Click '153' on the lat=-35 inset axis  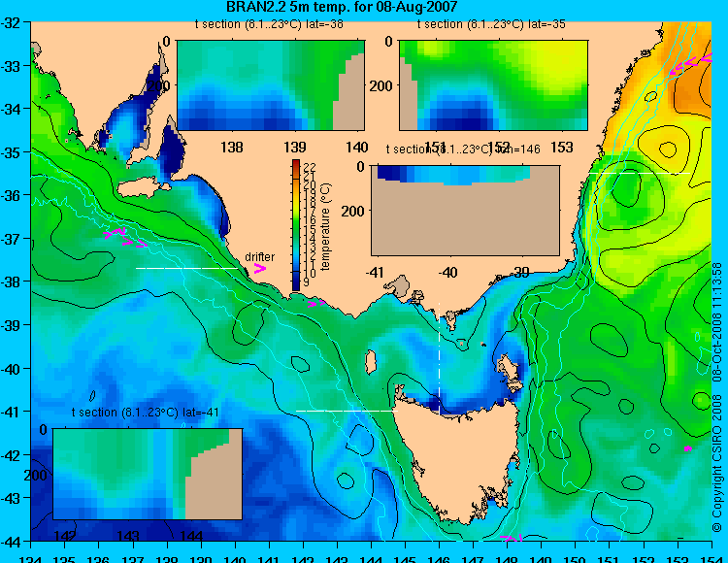562,148
